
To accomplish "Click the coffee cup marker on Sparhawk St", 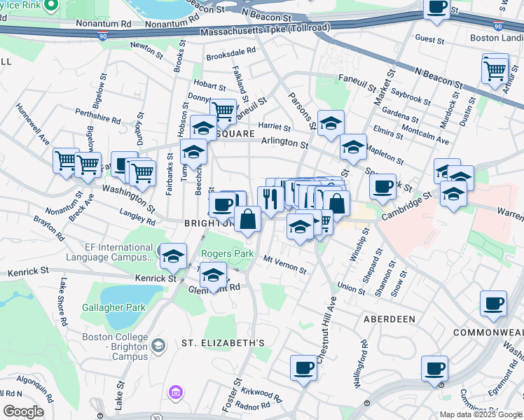I will point(382,188).
